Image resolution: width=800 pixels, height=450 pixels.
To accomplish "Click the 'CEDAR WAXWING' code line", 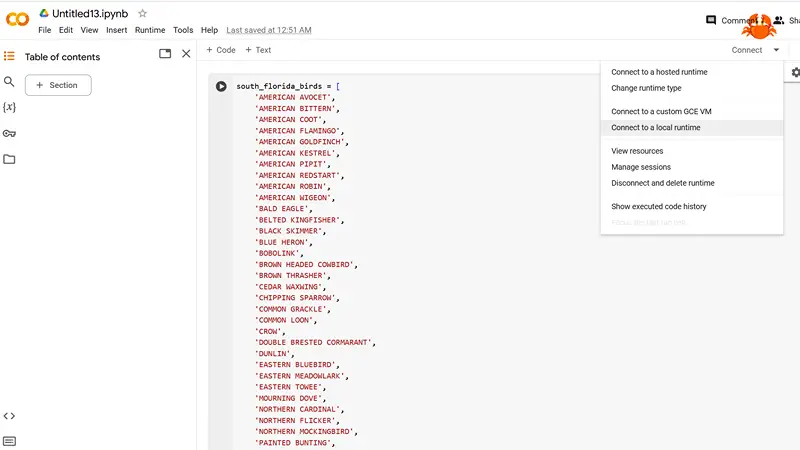I will [x=290, y=287].
